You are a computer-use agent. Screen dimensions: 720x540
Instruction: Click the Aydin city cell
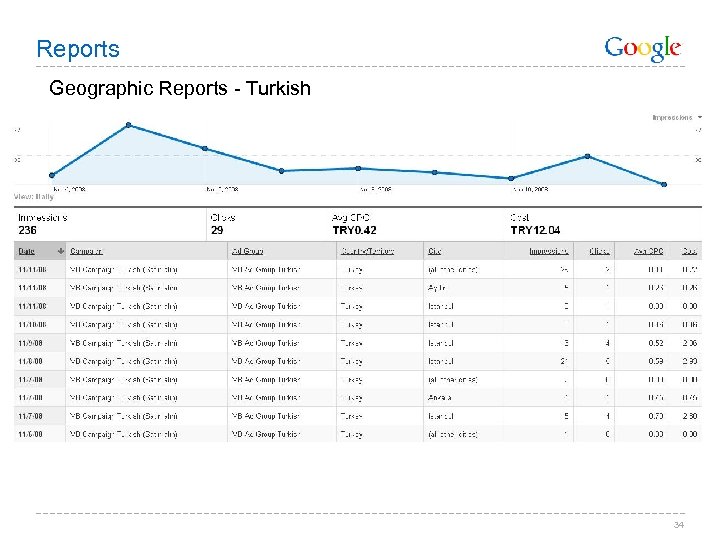tap(437, 288)
